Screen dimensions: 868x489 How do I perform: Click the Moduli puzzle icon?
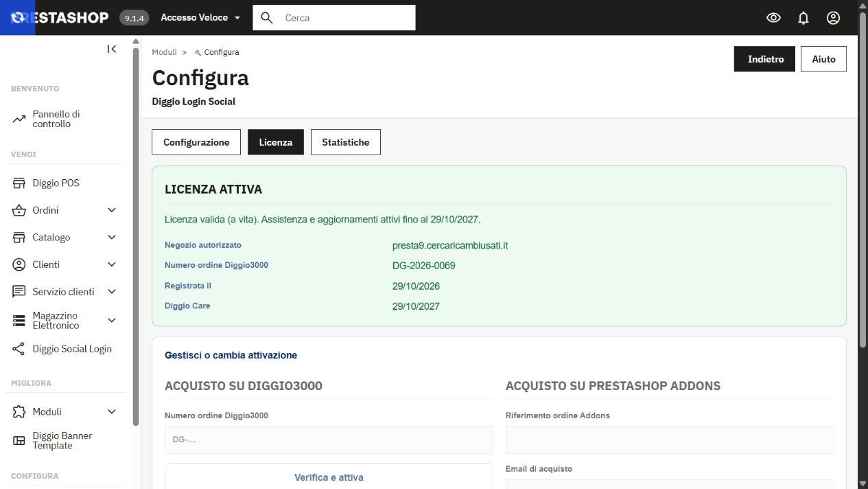tap(19, 412)
